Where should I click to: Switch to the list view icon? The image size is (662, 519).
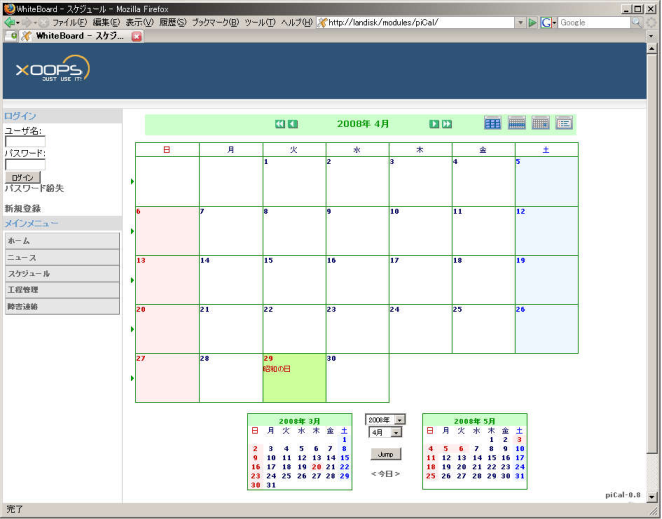coord(564,123)
